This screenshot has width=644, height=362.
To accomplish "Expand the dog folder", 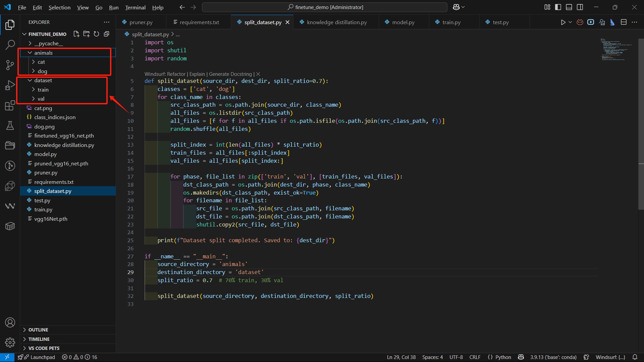I will tap(68, 71).
